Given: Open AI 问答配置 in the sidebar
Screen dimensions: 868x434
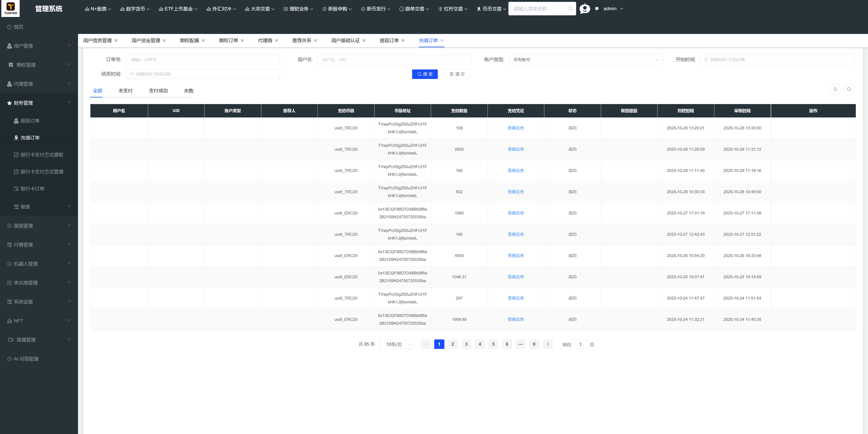Looking at the screenshot, I should click(x=39, y=359).
